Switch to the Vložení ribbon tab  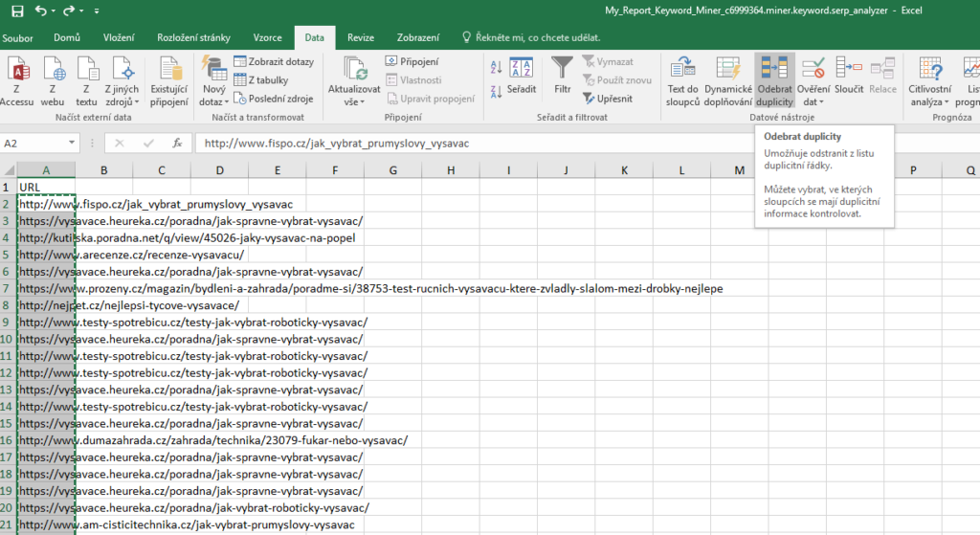(x=119, y=37)
